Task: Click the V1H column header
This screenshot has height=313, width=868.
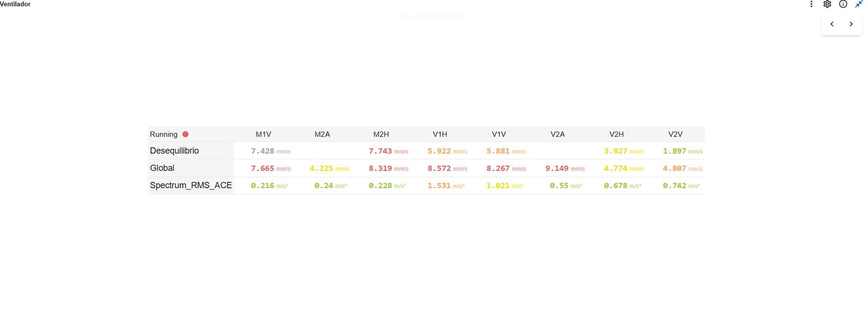Action: 440,134
